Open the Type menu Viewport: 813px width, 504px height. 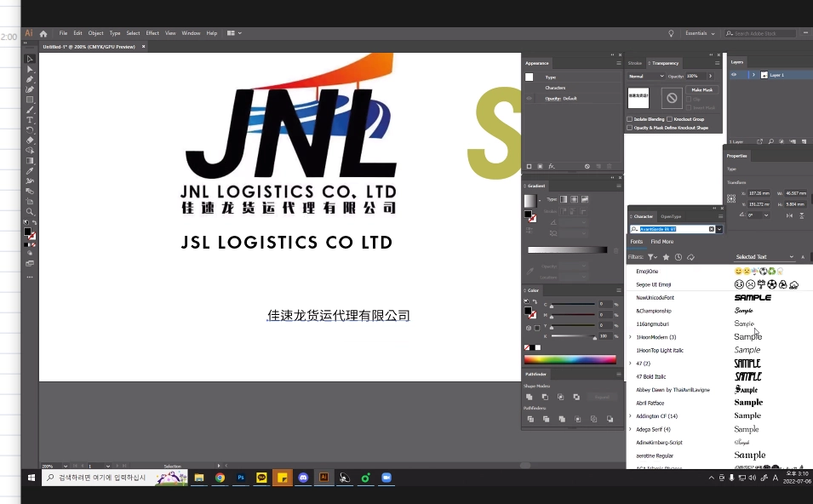point(115,33)
